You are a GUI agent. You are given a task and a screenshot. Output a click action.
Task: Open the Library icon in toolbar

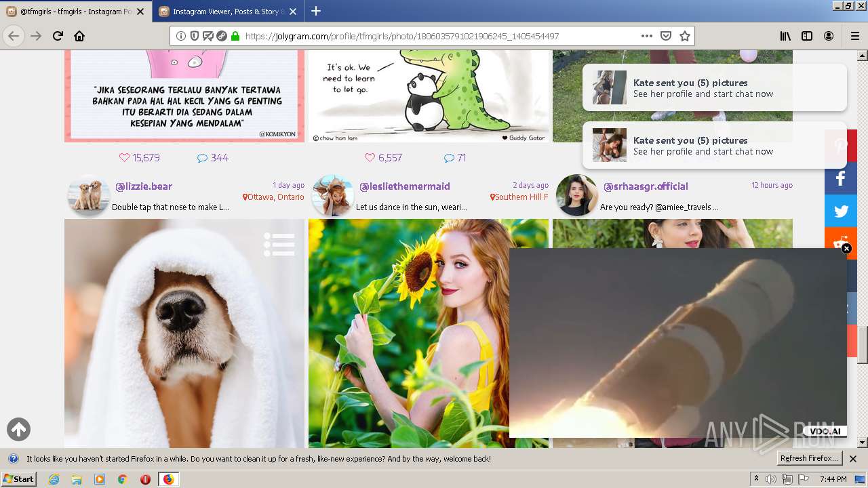785,36
